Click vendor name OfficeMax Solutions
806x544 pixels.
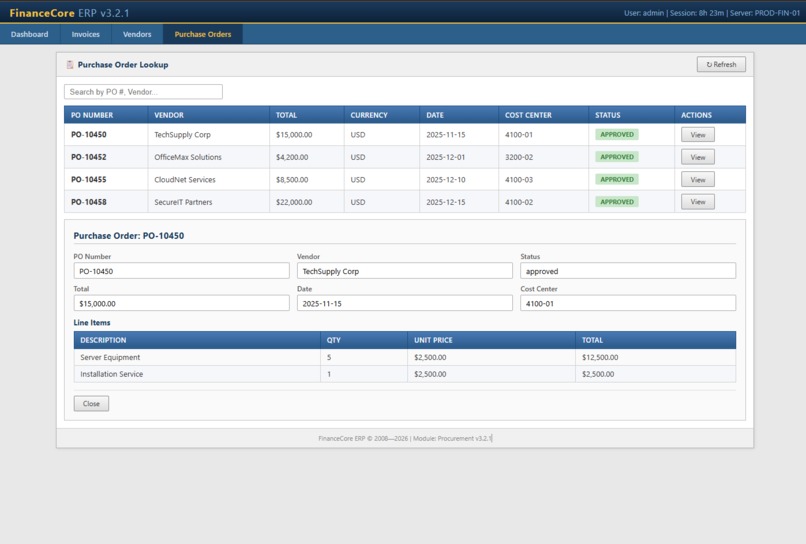188,157
